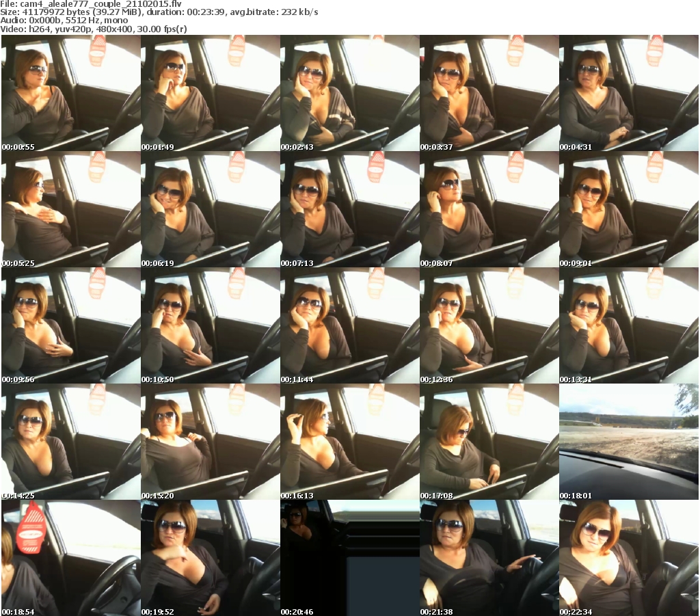Open the thumbnail stamped 00:01:49
Screen dimensions: 700x616
pyautogui.click(x=211, y=93)
